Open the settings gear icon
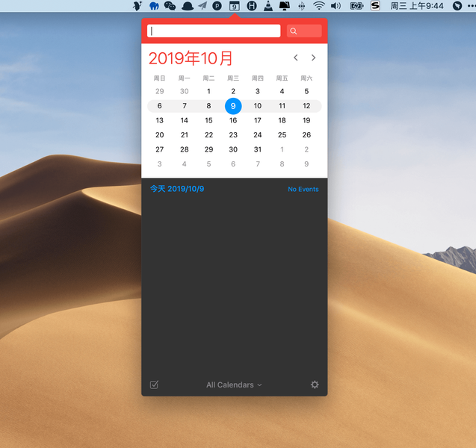Image resolution: width=476 pixels, height=448 pixels. [315, 385]
